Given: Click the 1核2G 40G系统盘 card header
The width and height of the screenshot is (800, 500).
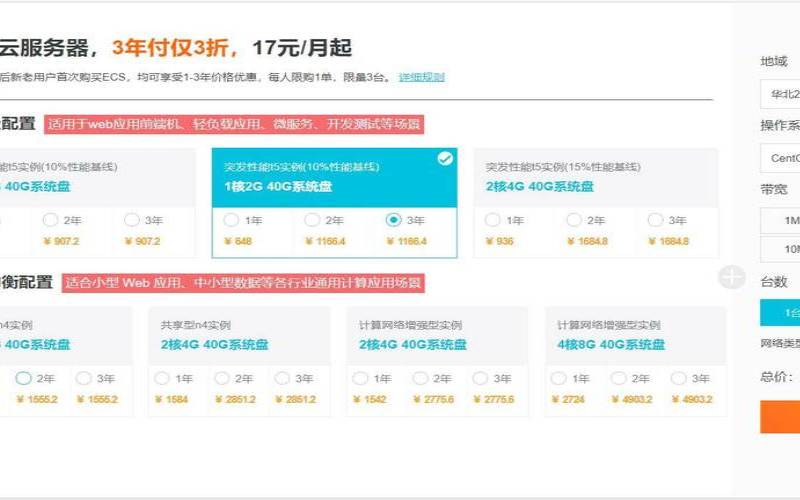Looking at the screenshot, I should pyautogui.click(x=334, y=178).
